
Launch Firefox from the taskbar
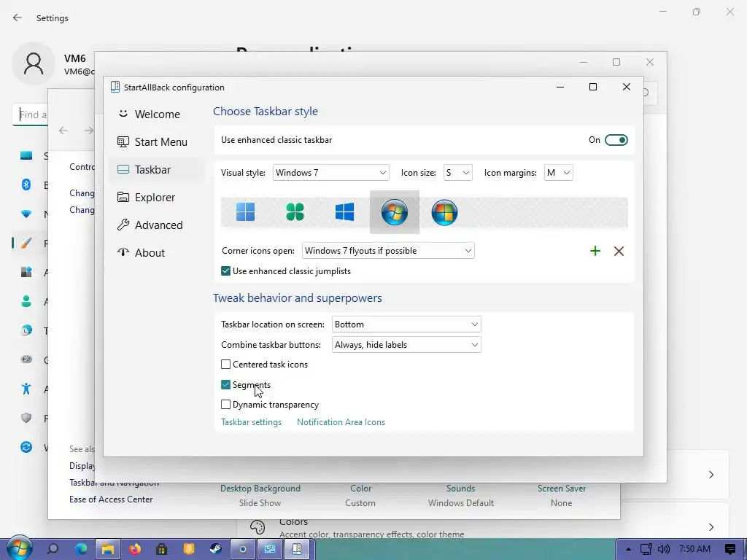[135, 549]
